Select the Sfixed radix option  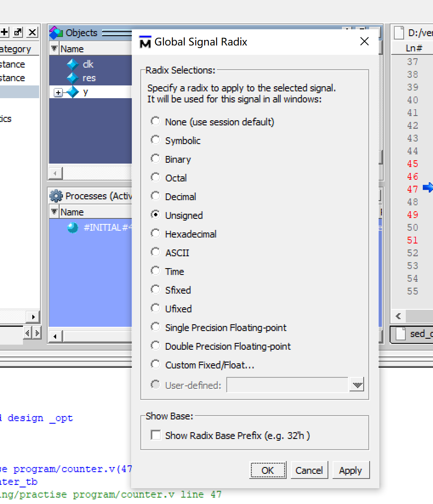[155, 289]
